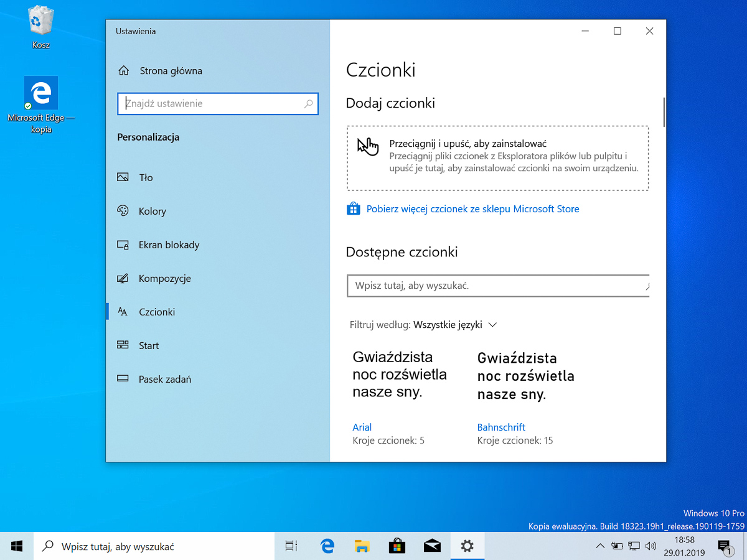Click the volume speaker tray icon

(x=651, y=546)
